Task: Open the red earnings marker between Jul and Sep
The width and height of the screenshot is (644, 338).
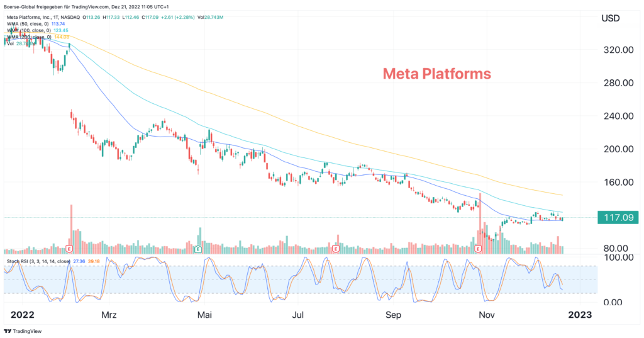Action: (x=336, y=249)
